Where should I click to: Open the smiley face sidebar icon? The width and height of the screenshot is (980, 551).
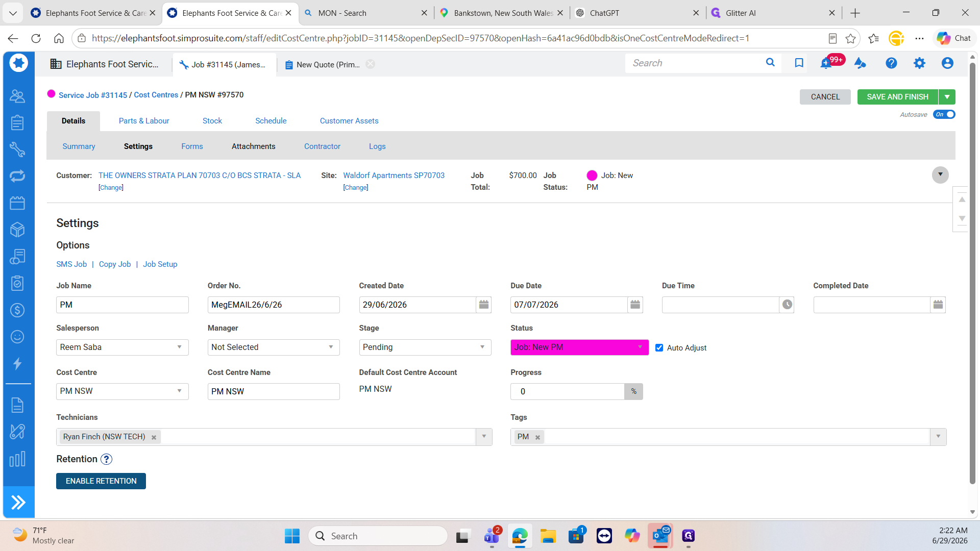pyautogui.click(x=17, y=337)
